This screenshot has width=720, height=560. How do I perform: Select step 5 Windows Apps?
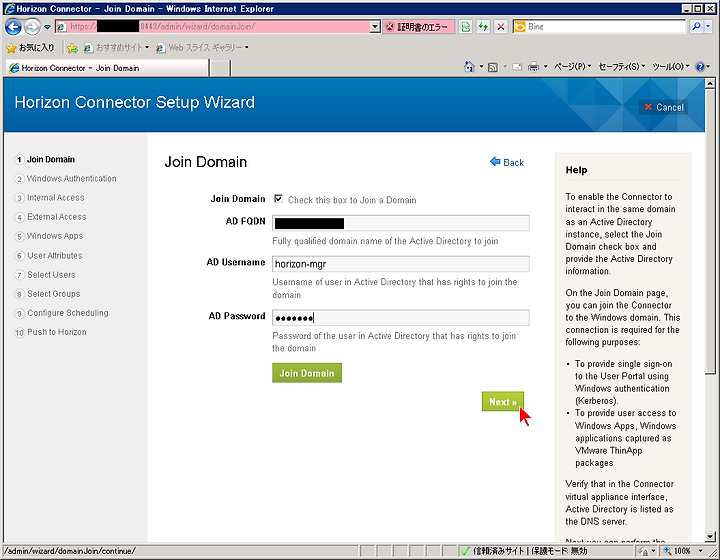coord(49,236)
